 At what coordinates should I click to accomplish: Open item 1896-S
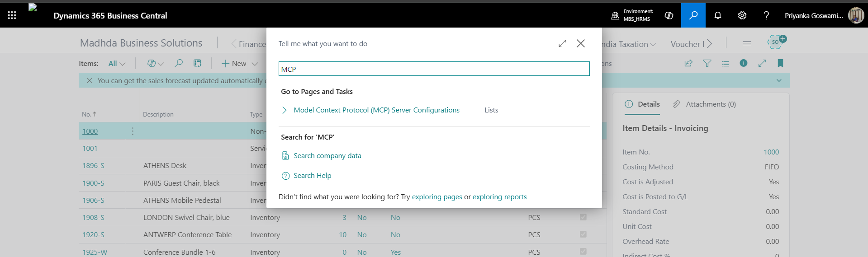pos(93,166)
